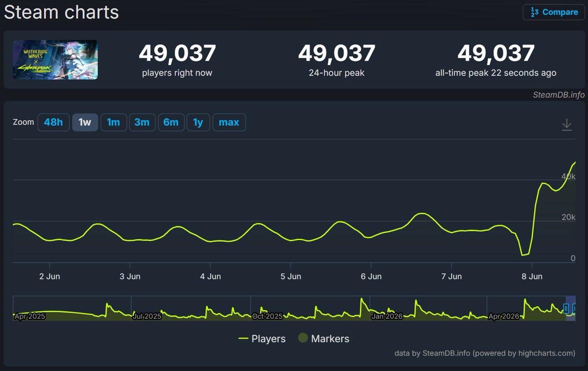Select the 1w zoom range
588x371 pixels.
[x=85, y=122]
